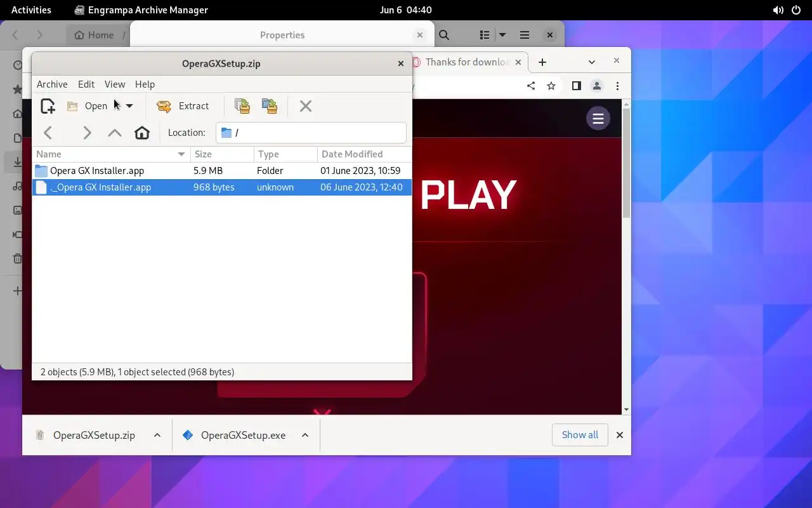Viewport: 812px width, 508px height.
Task: Click Home in Files path bar
Action: [94, 35]
